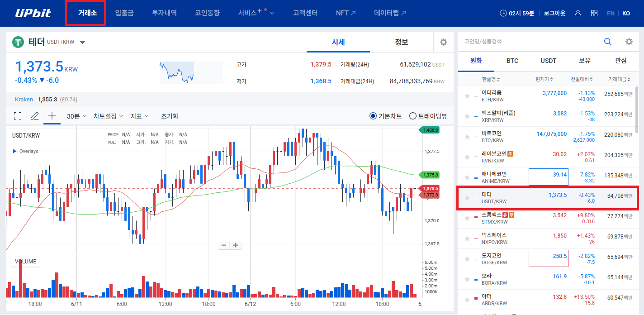The width and height of the screenshot is (644, 315).
Task: Click the 초기화 reset button
Action: tap(170, 116)
